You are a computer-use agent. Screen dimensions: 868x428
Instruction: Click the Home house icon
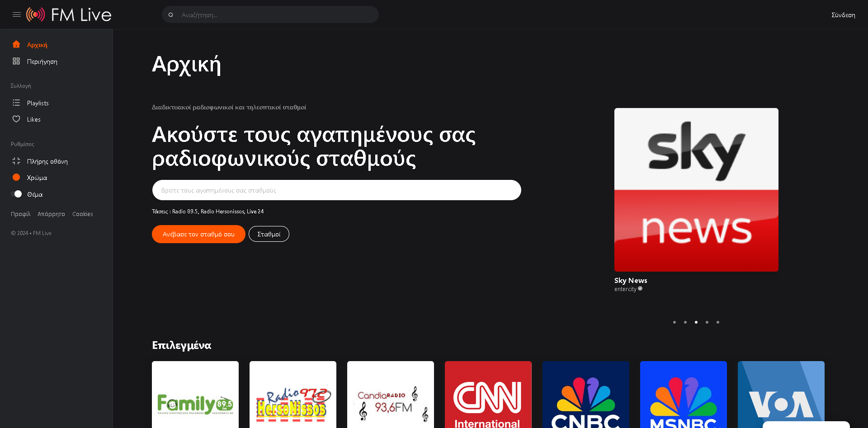16,44
